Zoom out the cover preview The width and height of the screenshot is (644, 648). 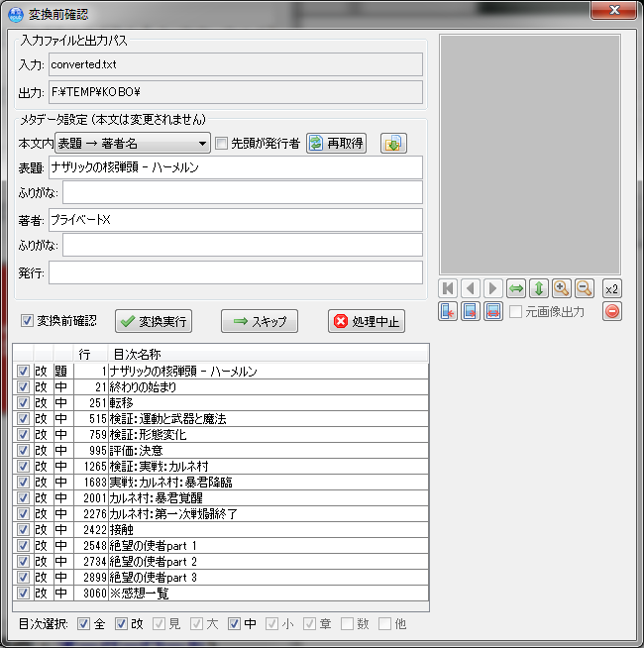coord(585,288)
